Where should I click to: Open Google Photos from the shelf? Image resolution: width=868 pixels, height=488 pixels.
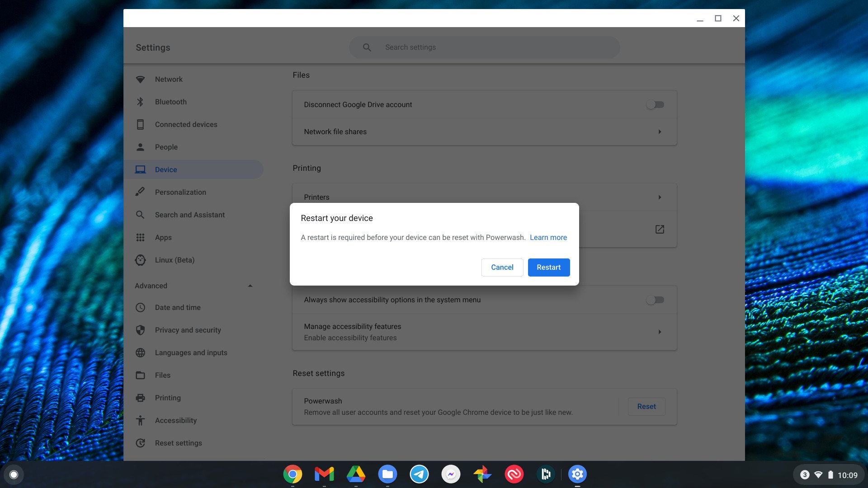coord(482,474)
